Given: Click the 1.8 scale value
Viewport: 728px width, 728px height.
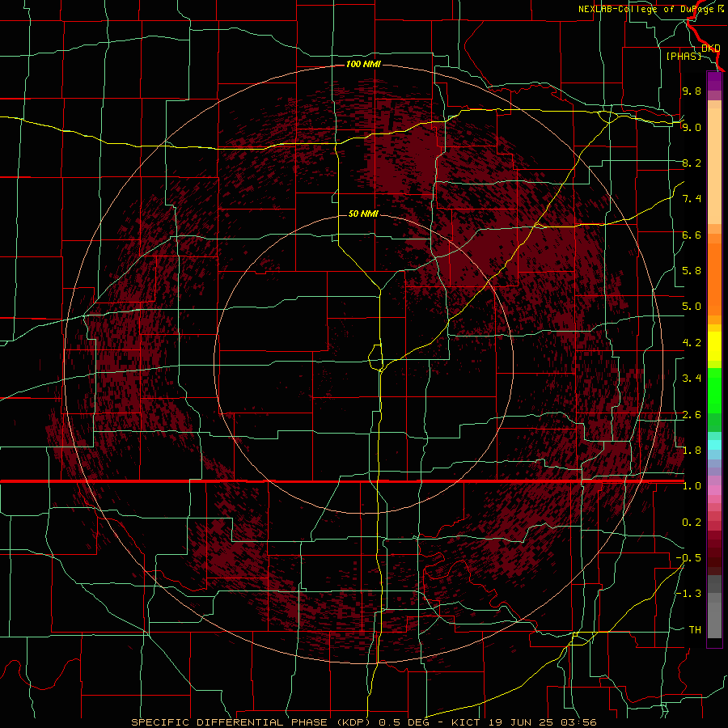Looking at the screenshot, I should tap(692, 451).
